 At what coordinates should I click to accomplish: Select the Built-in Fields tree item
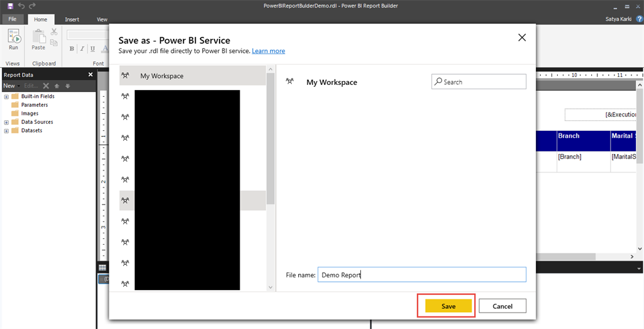click(38, 96)
